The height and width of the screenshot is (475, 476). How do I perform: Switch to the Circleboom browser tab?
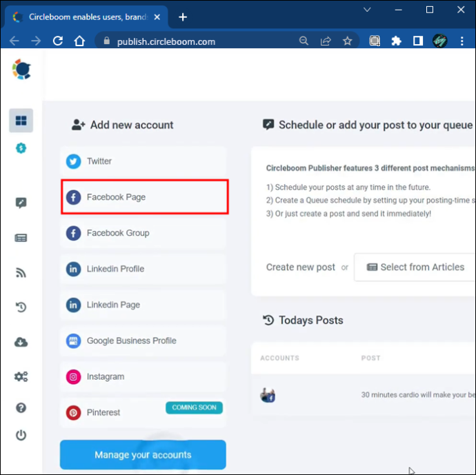88,17
